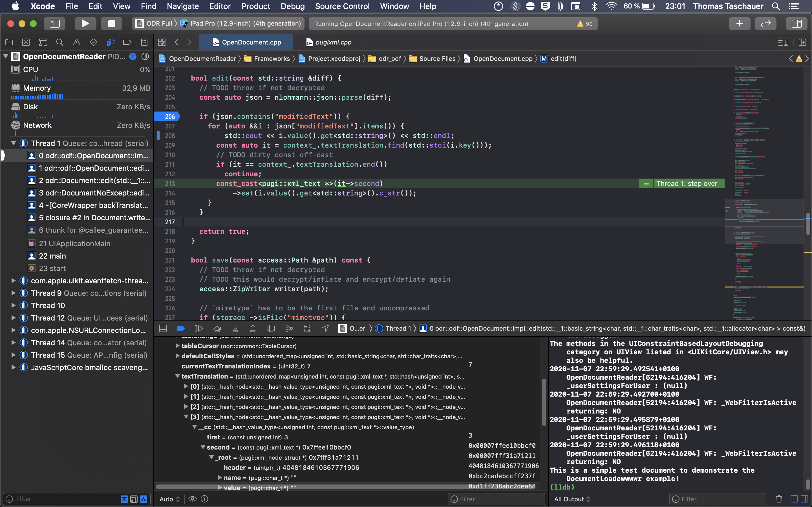
Task: Open the Debug Memory Graph icon
Action: tap(289, 329)
